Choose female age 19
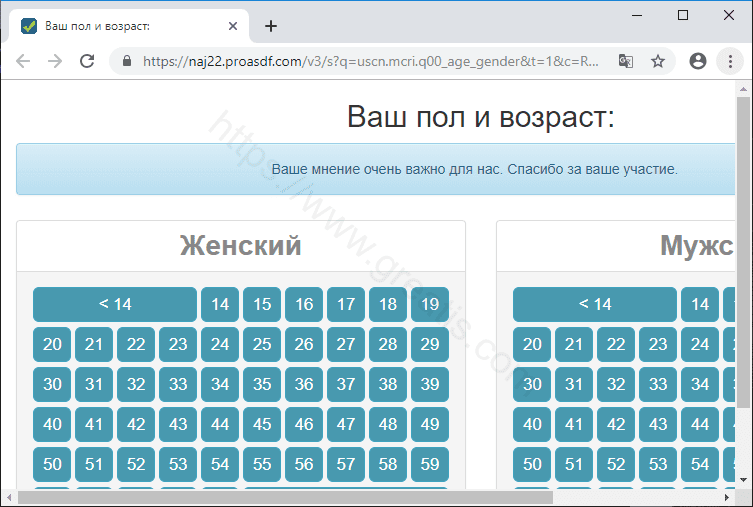The height and width of the screenshot is (507, 753). (x=430, y=304)
